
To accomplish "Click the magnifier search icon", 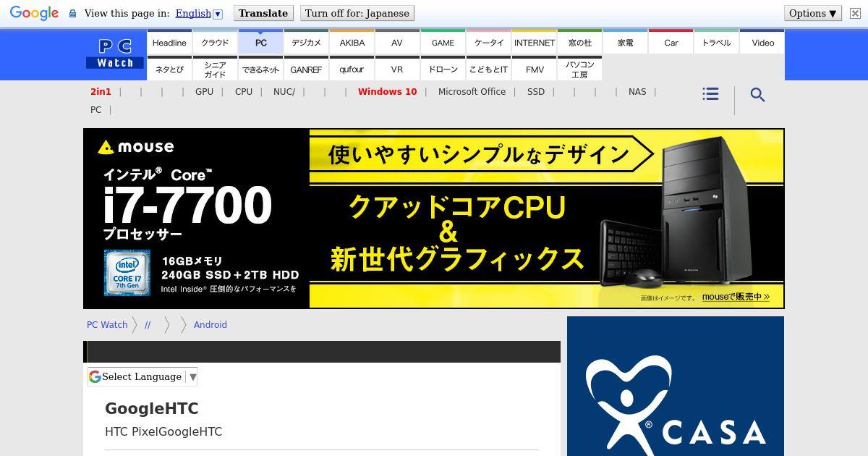I will point(757,95).
